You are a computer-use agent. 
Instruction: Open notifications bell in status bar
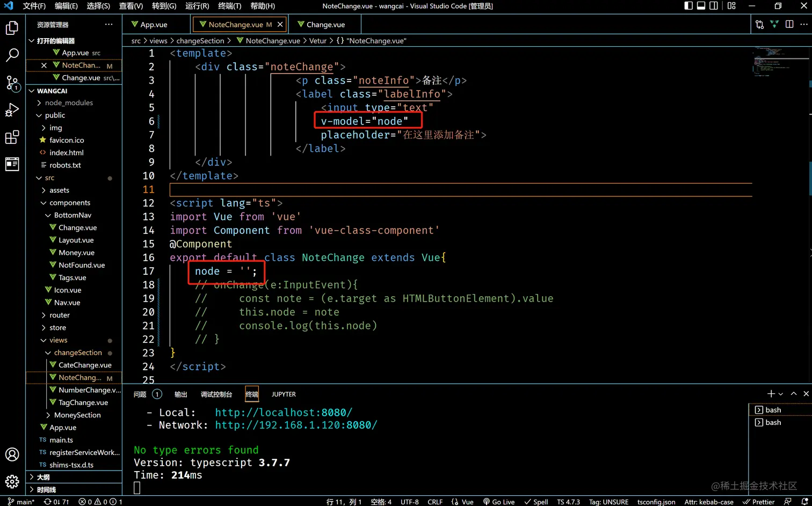pos(804,502)
